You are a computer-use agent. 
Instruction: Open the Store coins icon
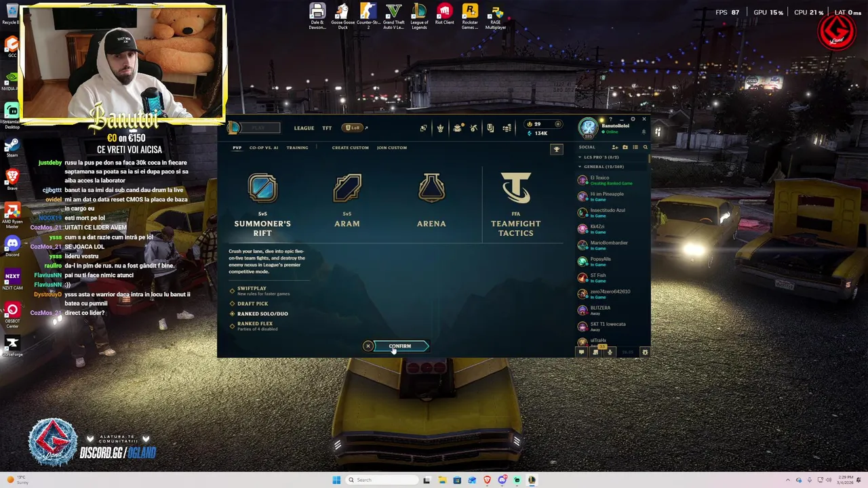(x=507, y=128)
